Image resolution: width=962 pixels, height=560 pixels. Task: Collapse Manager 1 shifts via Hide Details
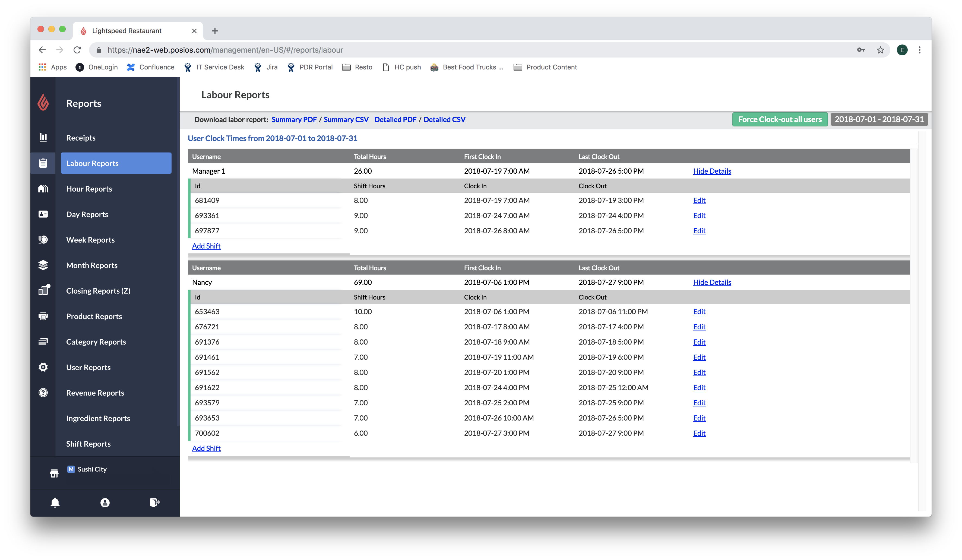(x=712, y=171)
